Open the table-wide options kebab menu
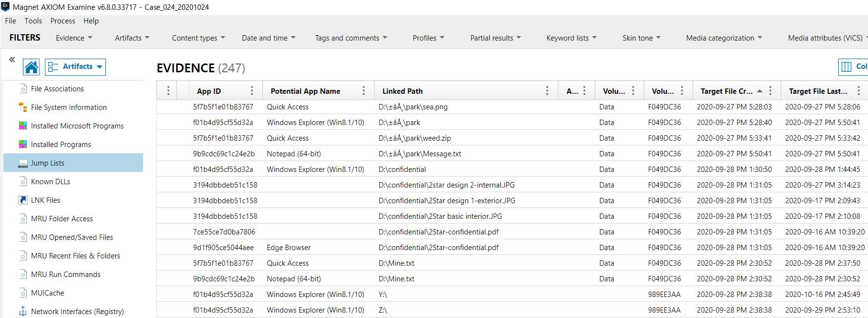 point(168,90)
